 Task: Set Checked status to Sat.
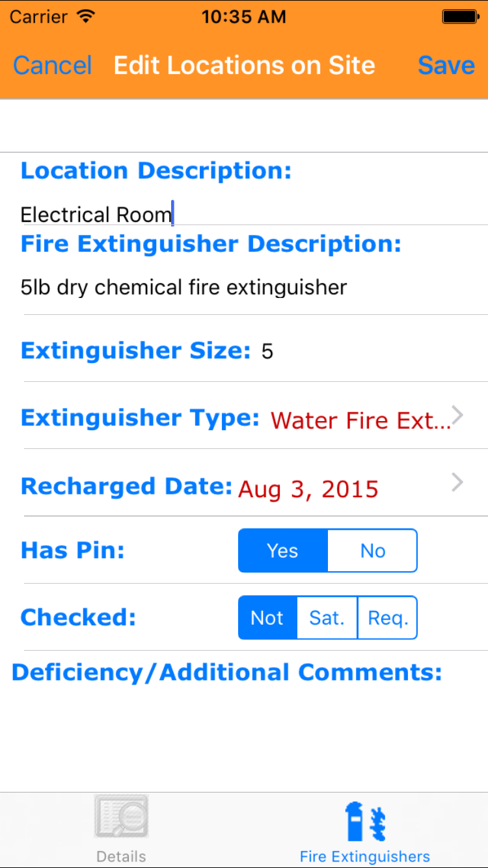(x=327, y=618)
